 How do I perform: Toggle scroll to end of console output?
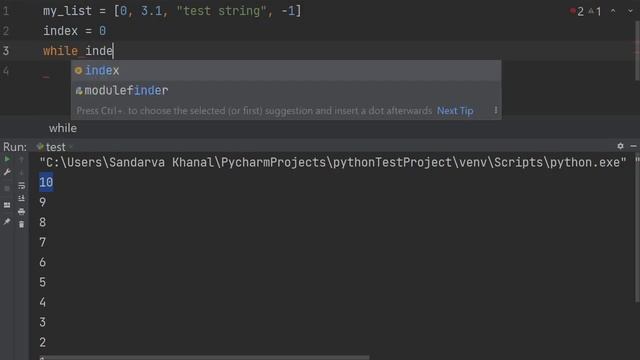[22, 198]
